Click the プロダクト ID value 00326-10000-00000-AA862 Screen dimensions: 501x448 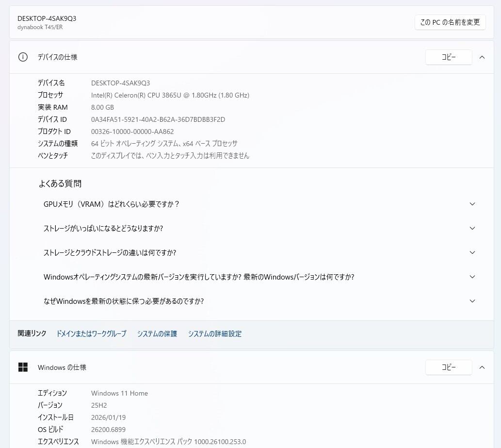[x=132, y=132]
